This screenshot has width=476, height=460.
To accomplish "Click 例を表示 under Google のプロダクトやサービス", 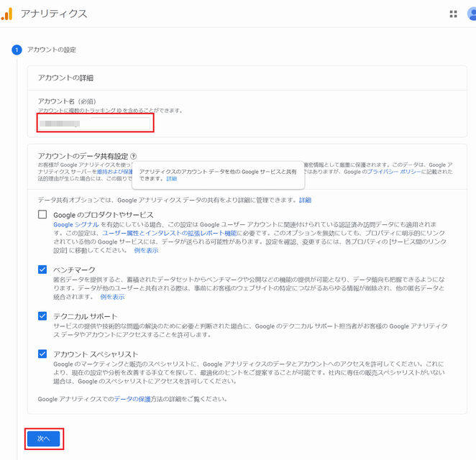I will [146, 250].
